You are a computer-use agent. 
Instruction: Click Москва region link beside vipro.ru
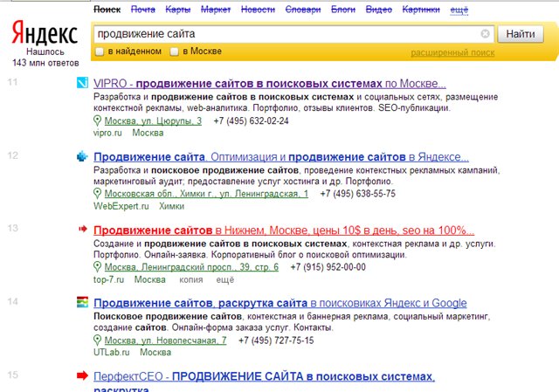click(148, 133)
